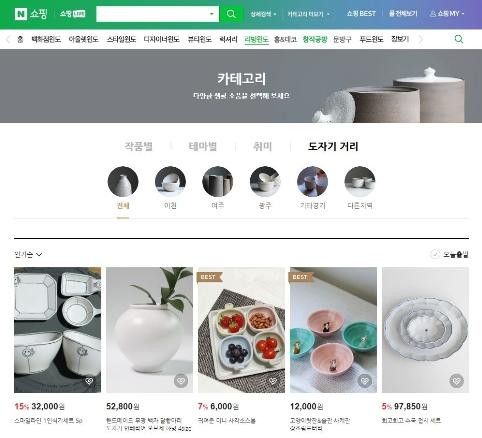The width and height of the screenshot is (482, 438).
Task: Click the green search button in header
Action: click(x=231, y=14)
